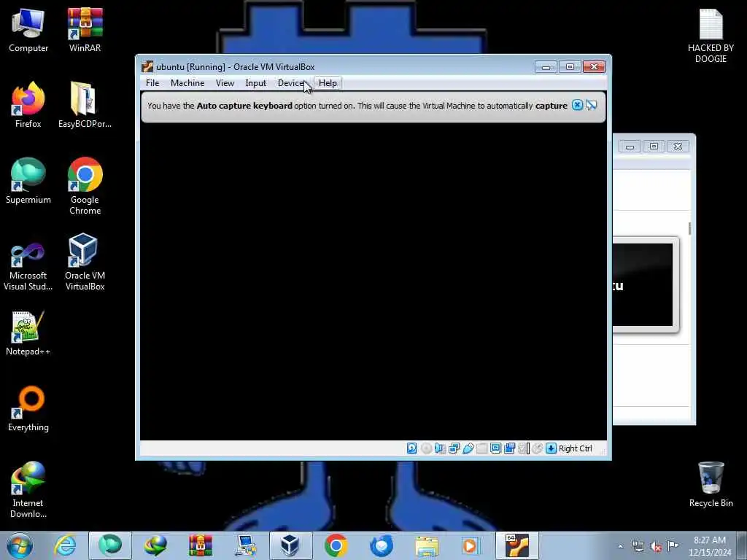Click the display status bar icon
The image size is (747, 560).
coord(495,448)
